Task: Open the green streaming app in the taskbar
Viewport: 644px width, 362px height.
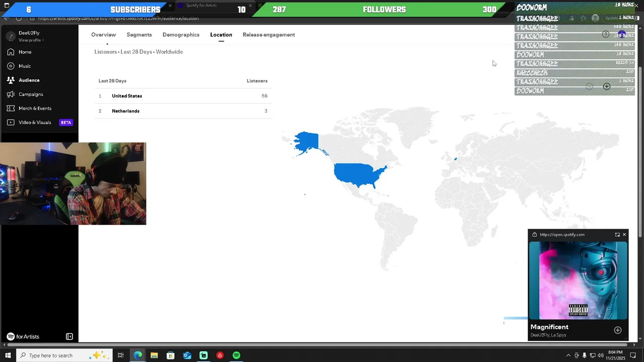Action: pos(203,355)
